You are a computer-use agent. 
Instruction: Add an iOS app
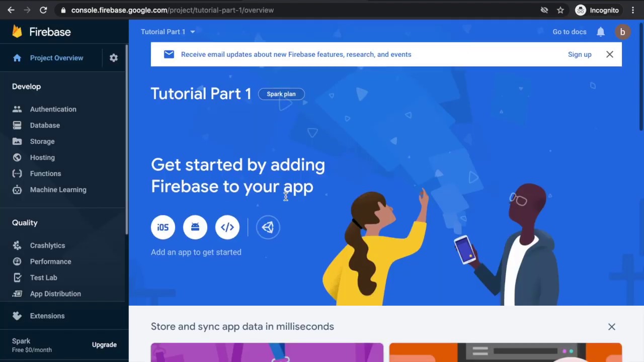tap(163, 227)
